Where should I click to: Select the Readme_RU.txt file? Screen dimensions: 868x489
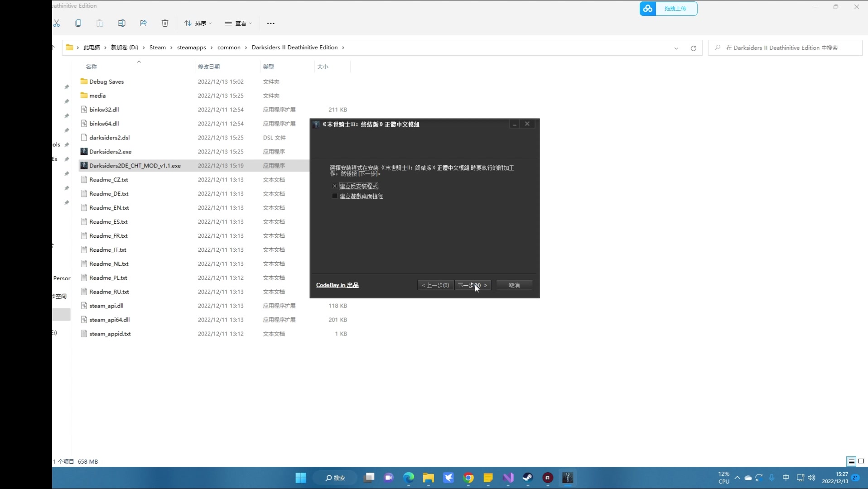point(109,292)
